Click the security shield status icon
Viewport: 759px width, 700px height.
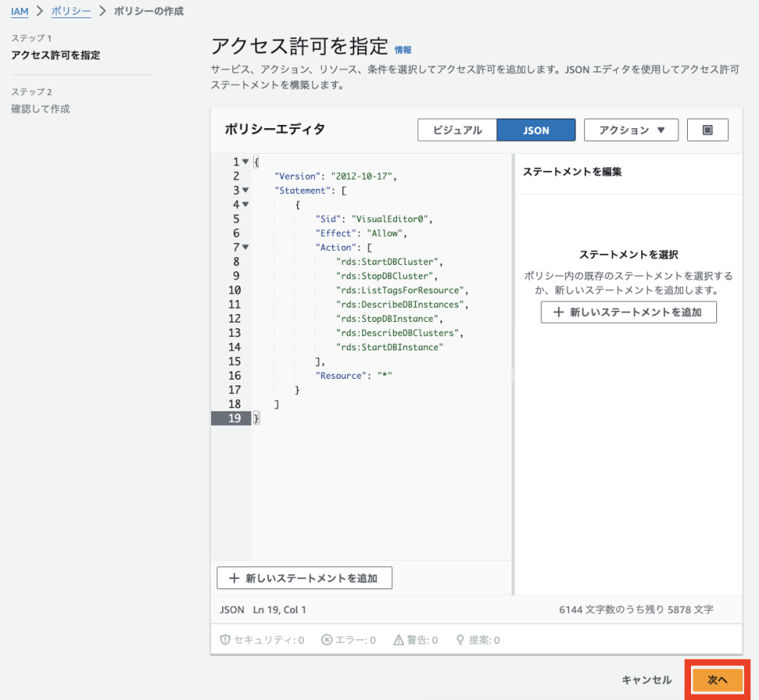coord(225,640)
